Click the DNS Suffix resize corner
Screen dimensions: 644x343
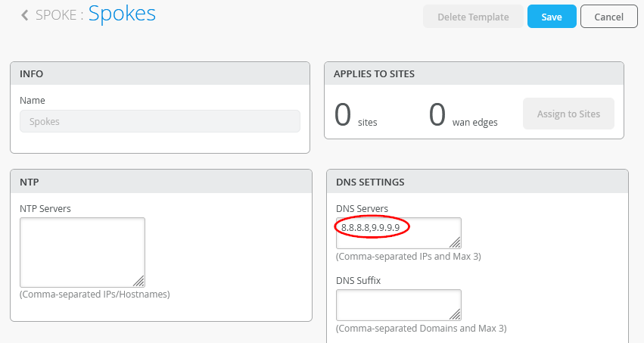point(456,314)
